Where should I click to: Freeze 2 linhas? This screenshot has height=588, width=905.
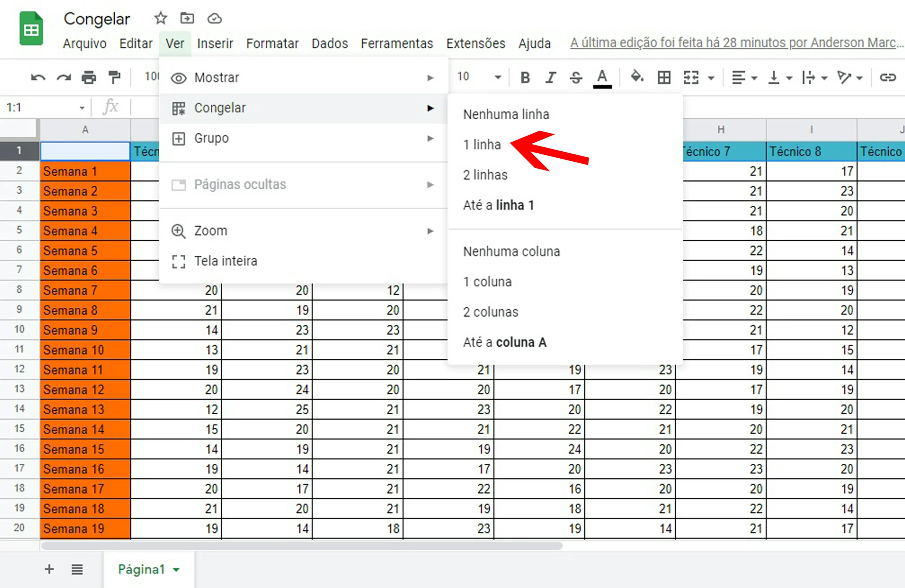coord(565,175)
